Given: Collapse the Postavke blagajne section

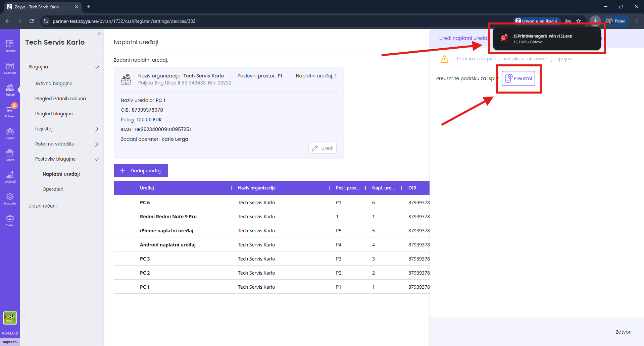Looking at the screenshot, I should (x=97, y=159).
